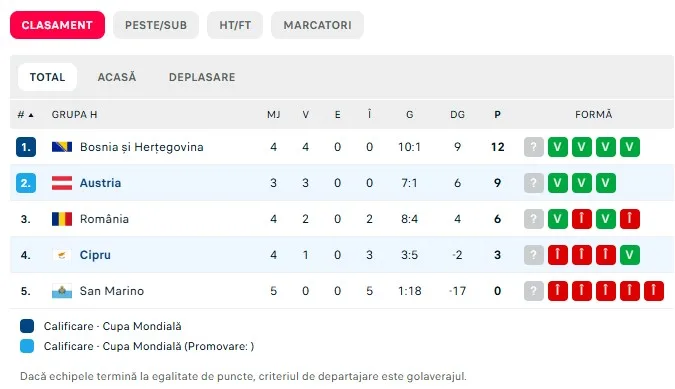This screenshot has height=389, width=675.
Task: Click the gray question-mark form icon for Austria
Action: pos(533,183)
